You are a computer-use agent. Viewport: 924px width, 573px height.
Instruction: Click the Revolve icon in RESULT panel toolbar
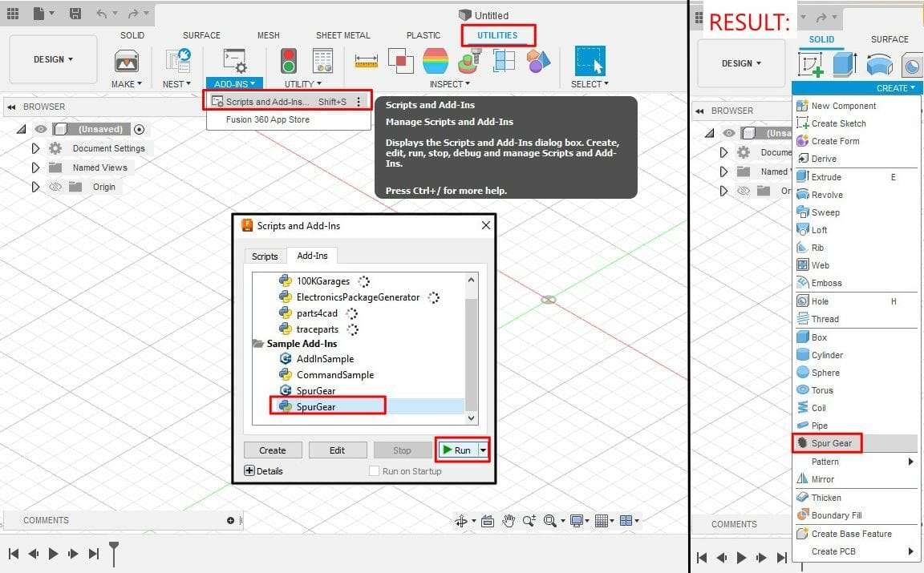(x=880, y=64)
